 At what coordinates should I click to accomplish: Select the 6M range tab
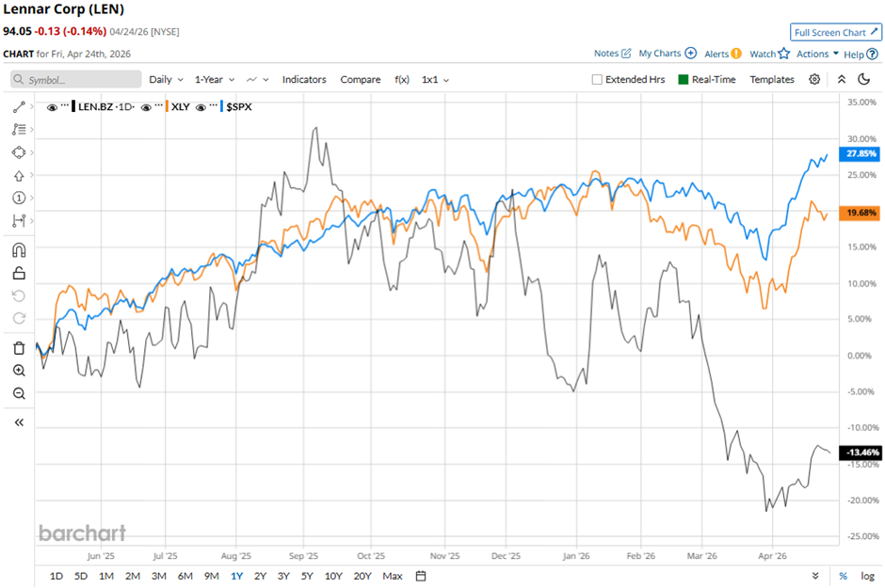point(185,576)
